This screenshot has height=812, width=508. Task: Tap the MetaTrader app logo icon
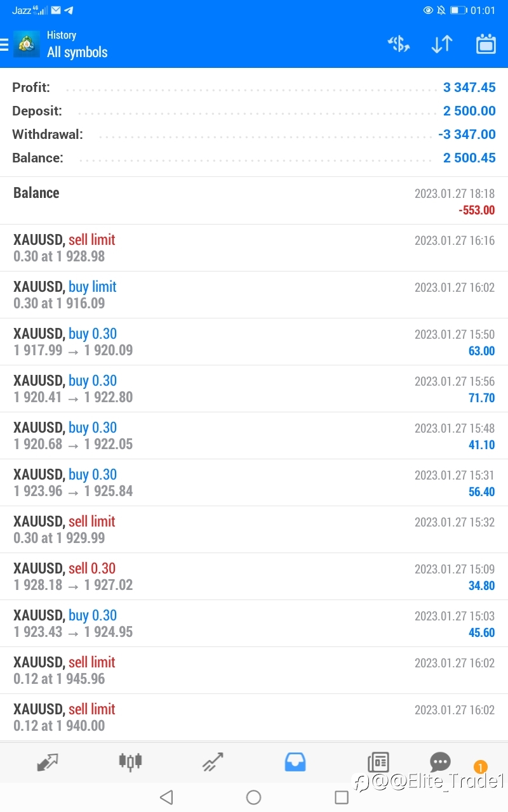(x=27, y=44)
